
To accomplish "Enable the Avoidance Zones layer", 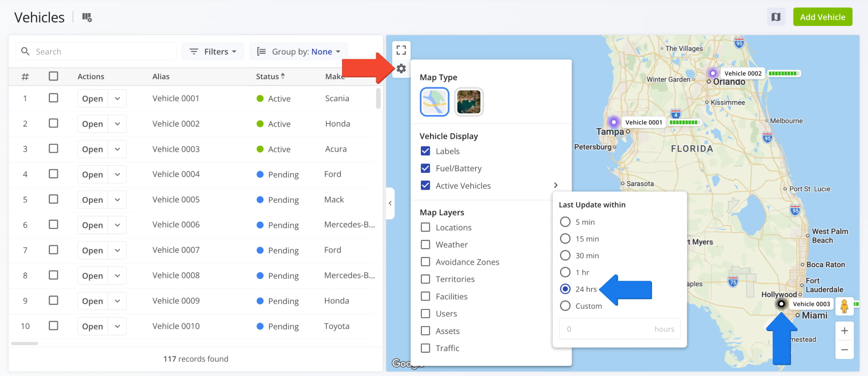I will [426, 262].
